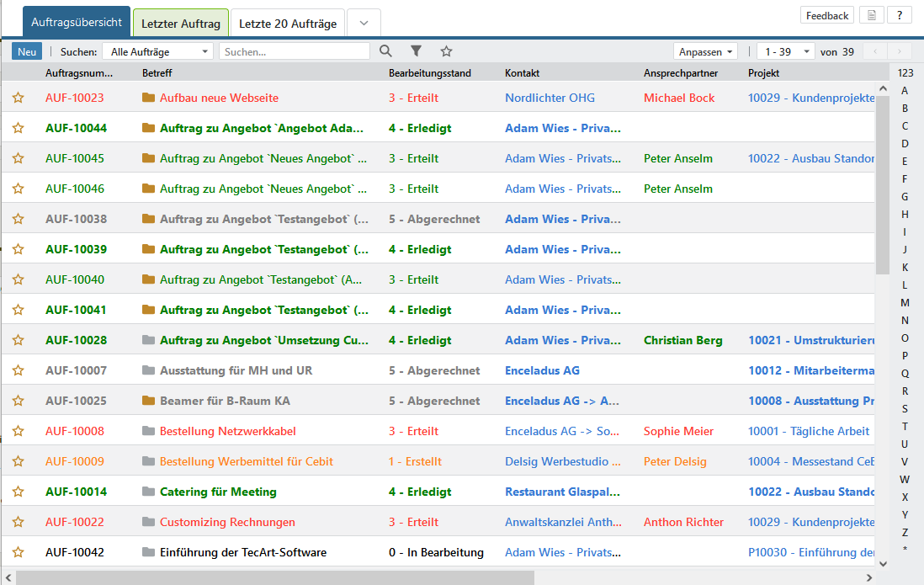Screen dimensions: 924x585
Task: Open the document icon next to Feedback
Action: [872, 15]
